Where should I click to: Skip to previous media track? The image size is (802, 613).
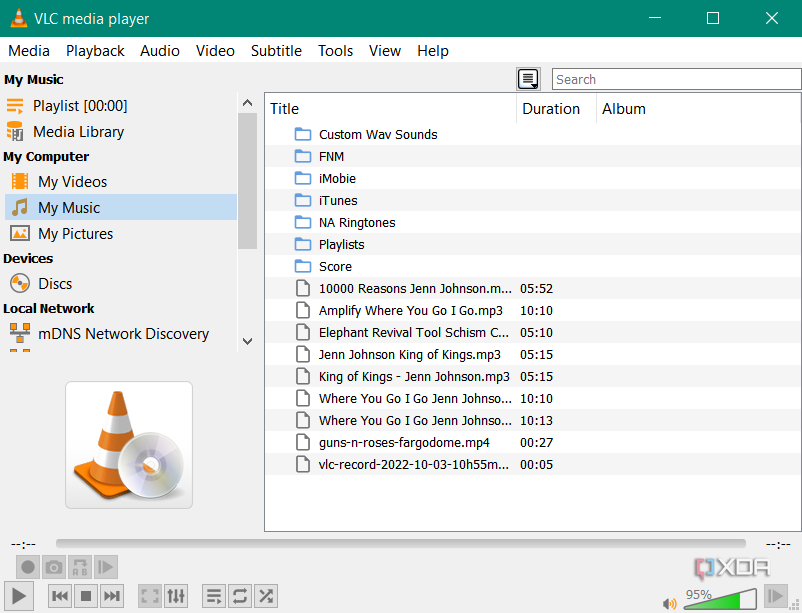pyautogui.click(x=60, y=596)
